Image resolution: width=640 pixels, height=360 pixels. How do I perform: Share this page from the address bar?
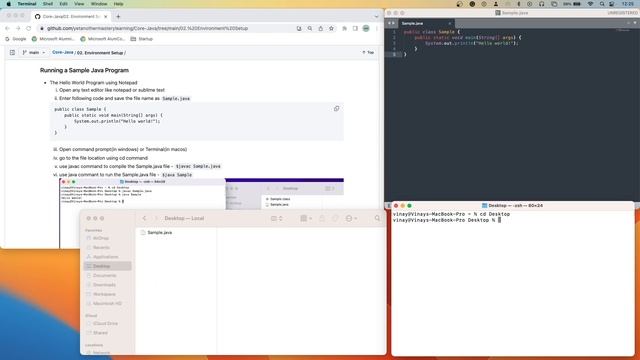(x=320, y=28)
